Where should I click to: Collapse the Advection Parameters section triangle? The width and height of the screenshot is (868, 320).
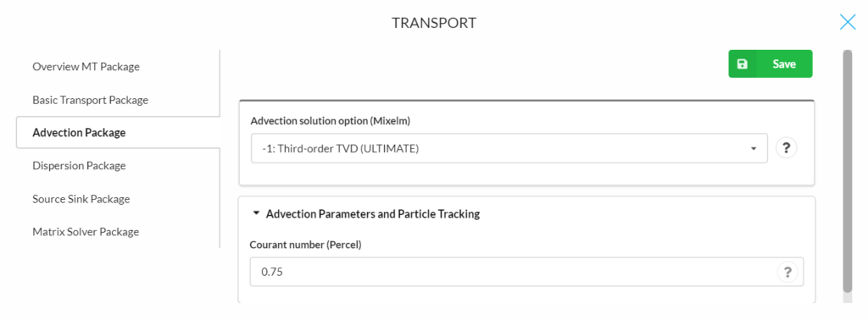pos(256,213)
